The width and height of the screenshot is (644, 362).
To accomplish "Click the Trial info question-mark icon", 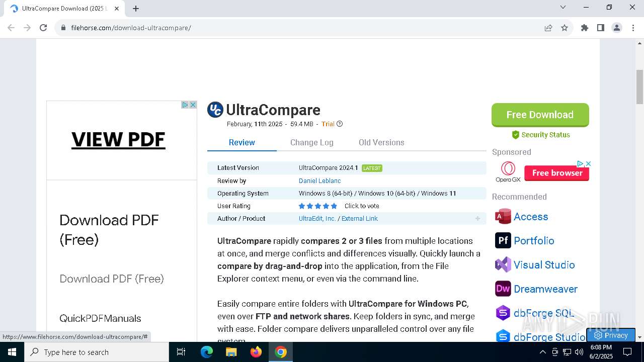I will pyautogui.click(x=340, y=124).
